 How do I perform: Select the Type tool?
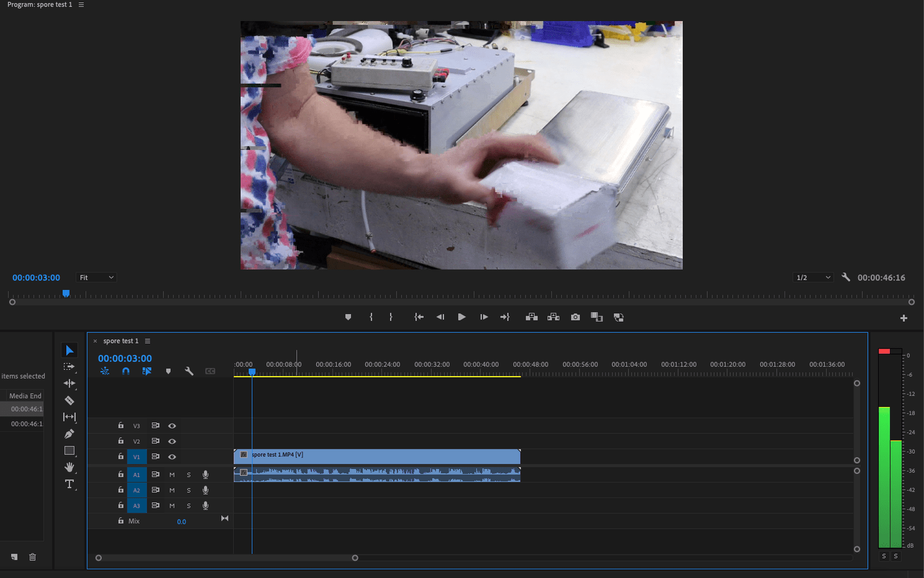70,484
